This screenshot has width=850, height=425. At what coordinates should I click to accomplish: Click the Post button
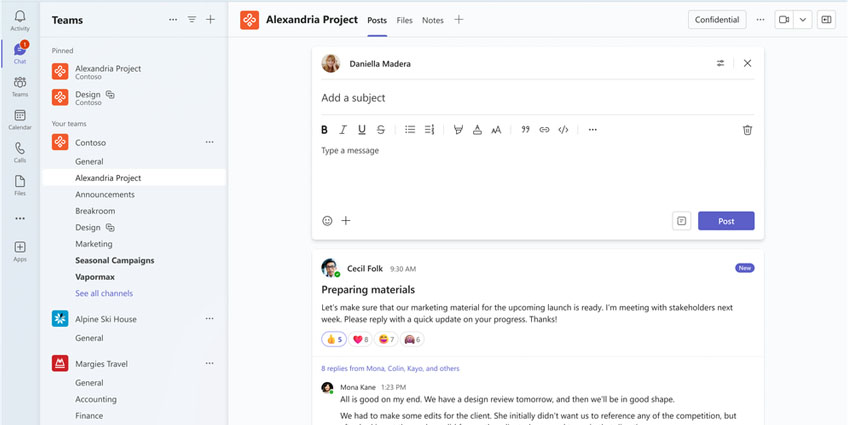(726, 221)
